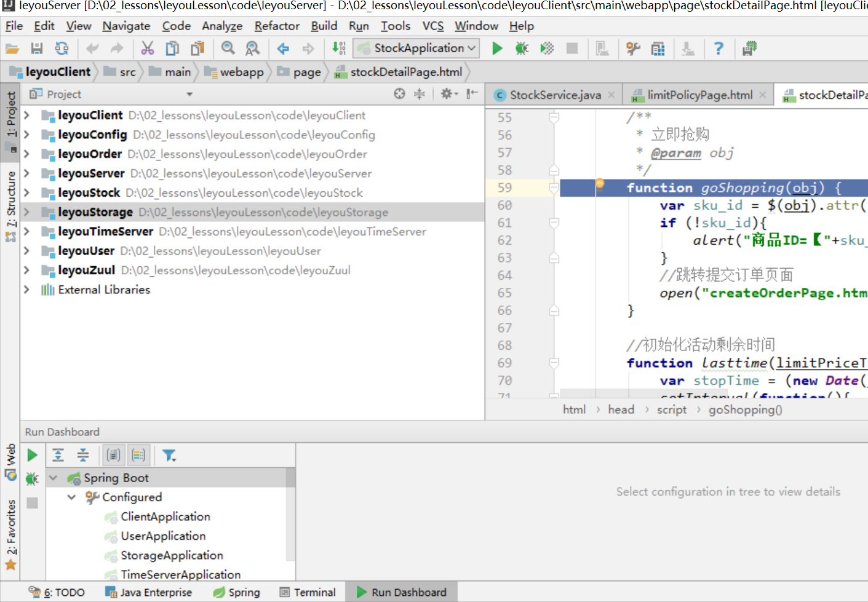868x602 pixels.
Task: Click the Cut scissors icon
Action: coord(148,49)
